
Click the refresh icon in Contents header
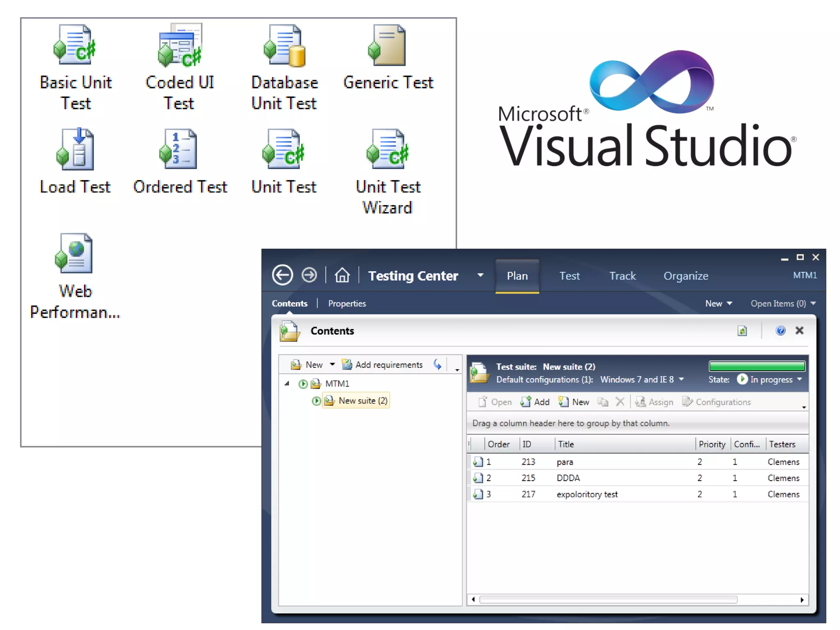[742, 331]
